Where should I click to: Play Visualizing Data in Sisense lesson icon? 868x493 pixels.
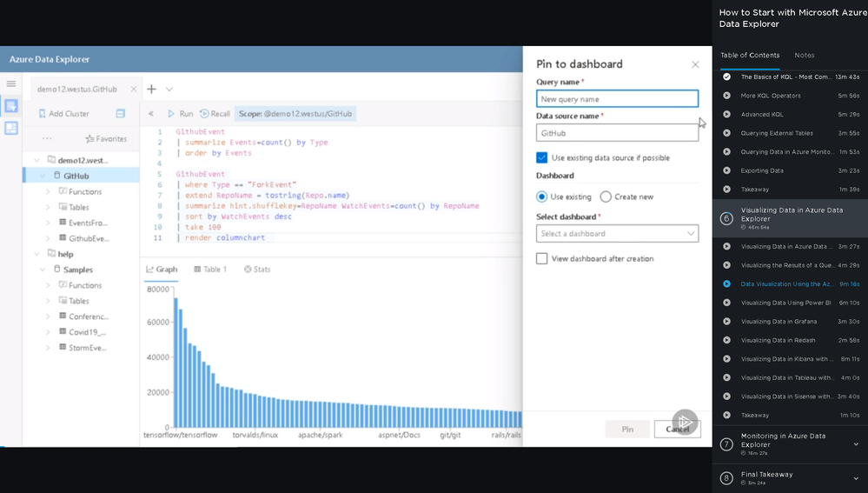tap(727, 396)
